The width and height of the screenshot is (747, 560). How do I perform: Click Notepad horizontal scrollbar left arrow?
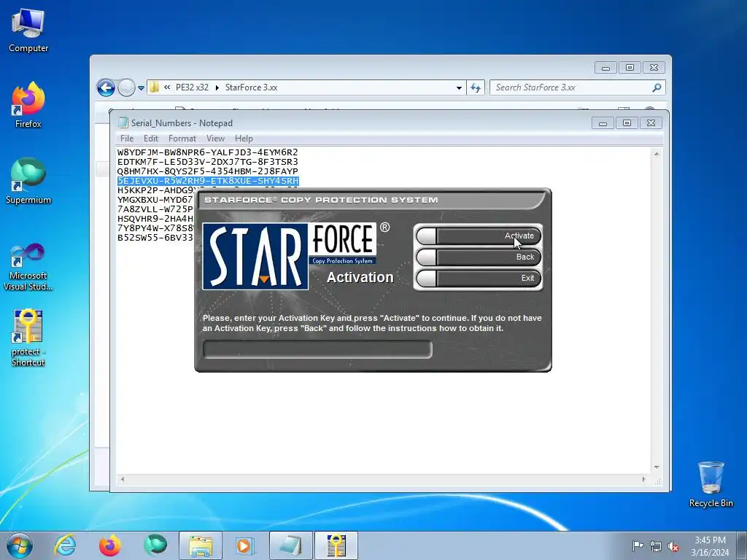click(x=123, y=480)
